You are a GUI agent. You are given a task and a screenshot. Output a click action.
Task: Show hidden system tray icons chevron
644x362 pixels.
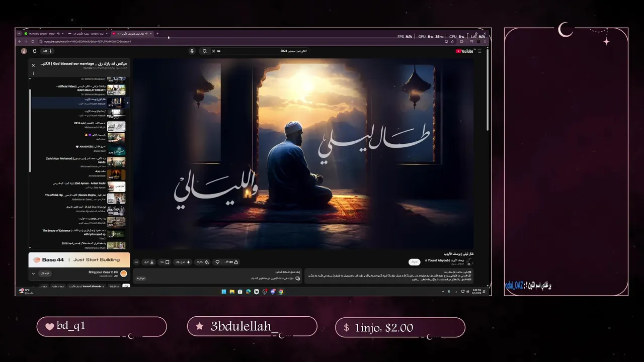(x=443, y=292)
